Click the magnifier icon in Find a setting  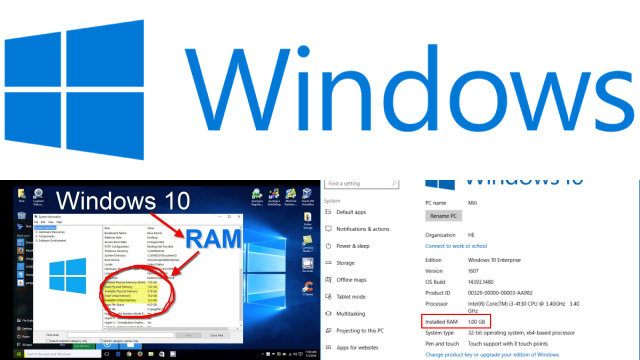tap(394, 184)
